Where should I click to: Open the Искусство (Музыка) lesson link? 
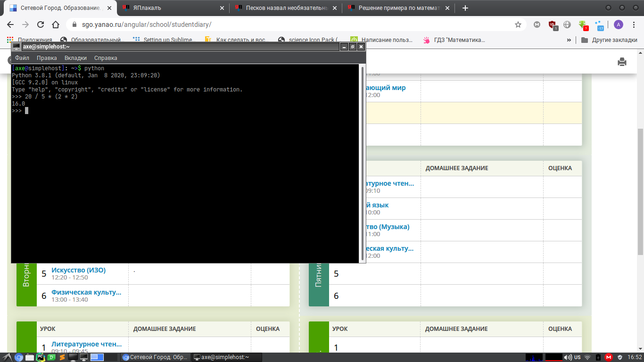click(388, 227)
